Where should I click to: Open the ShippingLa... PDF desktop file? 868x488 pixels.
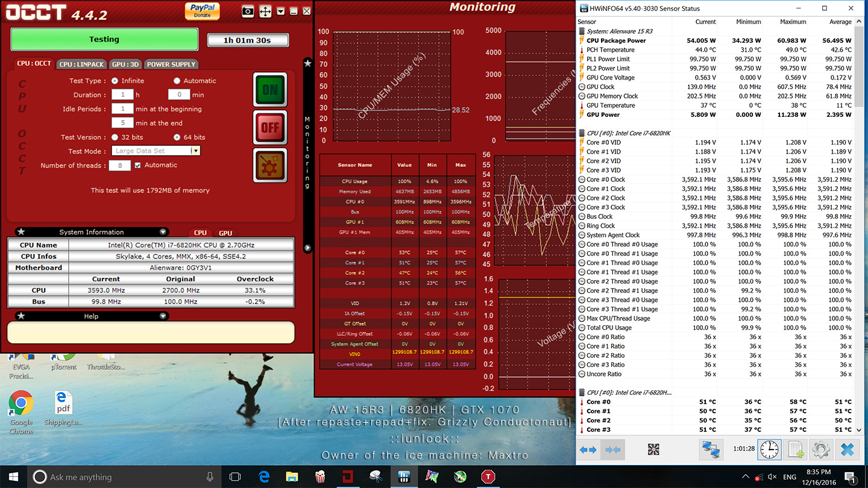pos(63,408)
